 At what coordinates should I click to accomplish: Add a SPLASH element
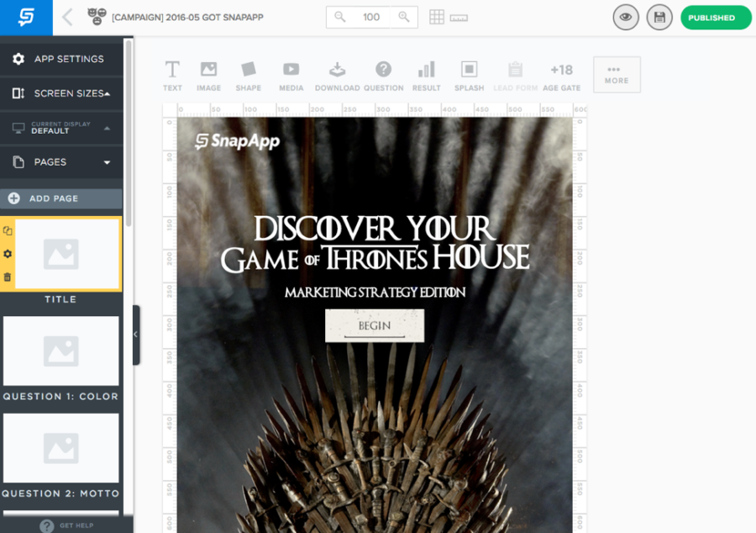[x=469, y=76]
